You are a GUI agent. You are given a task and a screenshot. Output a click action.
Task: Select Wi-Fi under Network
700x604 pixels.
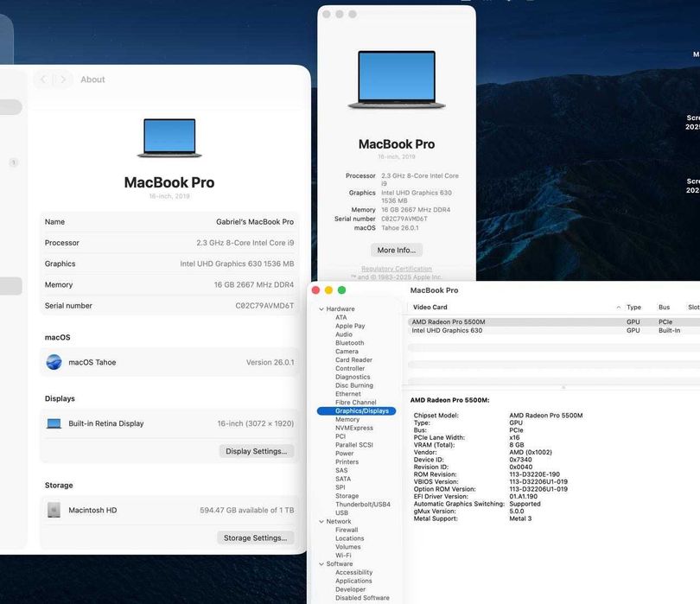click(x=343, y=556)
